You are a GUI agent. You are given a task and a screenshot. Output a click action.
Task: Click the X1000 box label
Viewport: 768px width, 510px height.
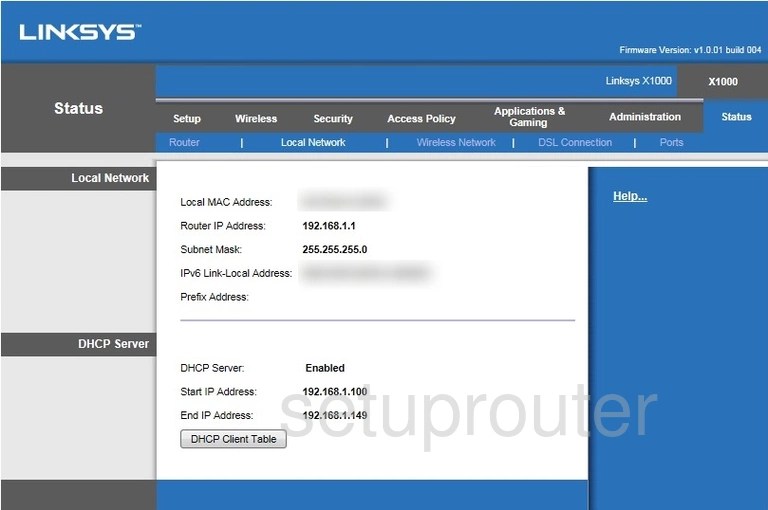(x=723, y=82)
